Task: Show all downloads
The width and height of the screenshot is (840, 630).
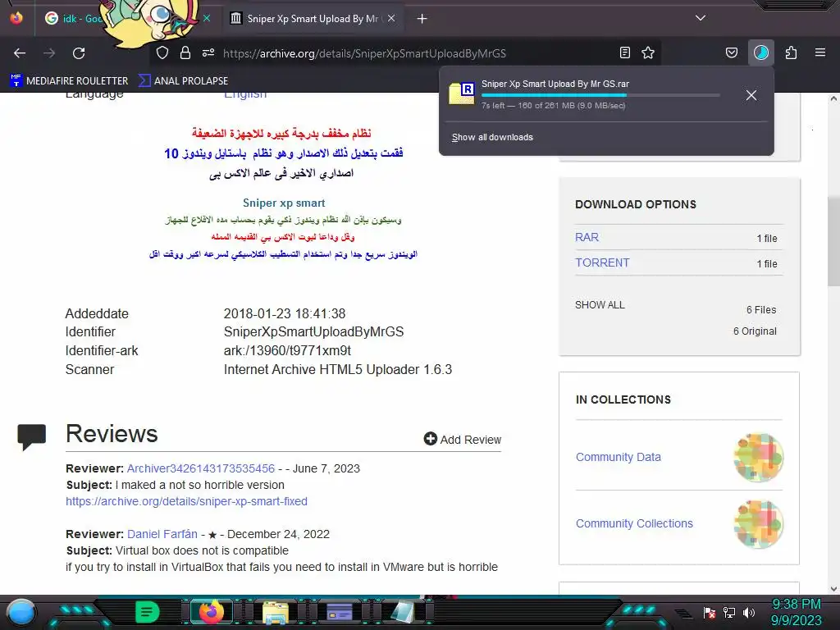Action: click(492, 137)
